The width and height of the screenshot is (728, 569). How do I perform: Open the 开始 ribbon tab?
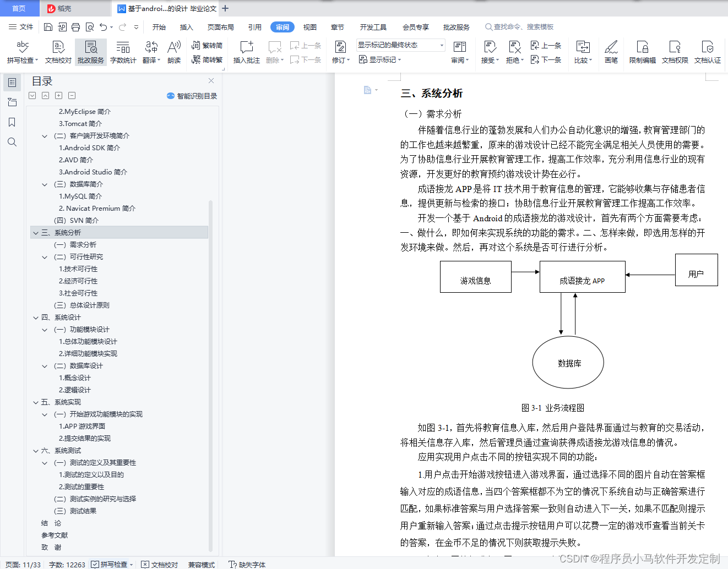(159, 27)
